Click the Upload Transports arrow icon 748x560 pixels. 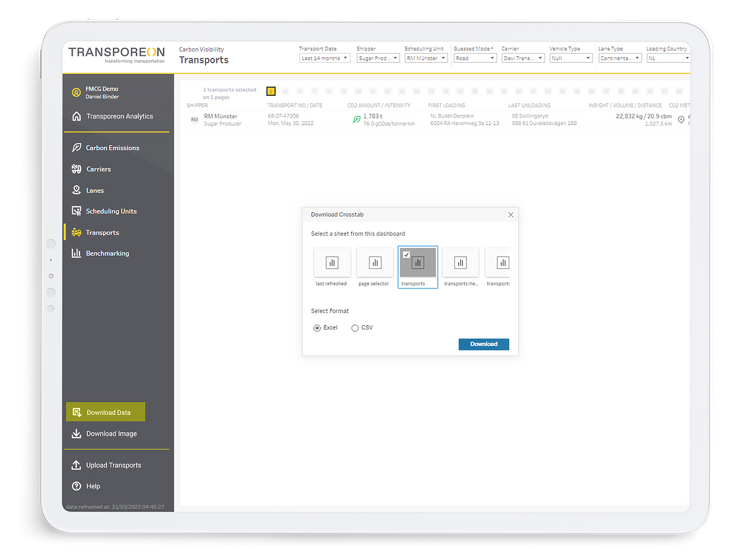pyautogui.click(x=76, y=465)
